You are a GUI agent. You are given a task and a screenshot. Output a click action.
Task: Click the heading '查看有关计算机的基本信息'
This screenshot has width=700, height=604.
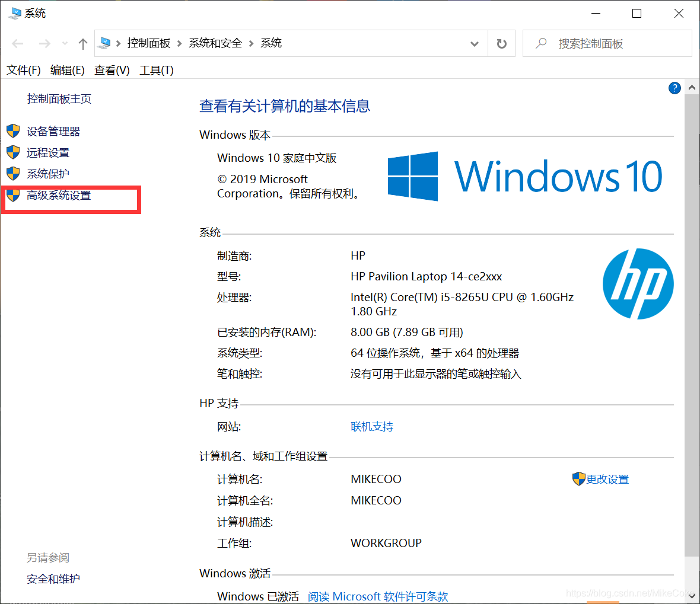[285, 106]
